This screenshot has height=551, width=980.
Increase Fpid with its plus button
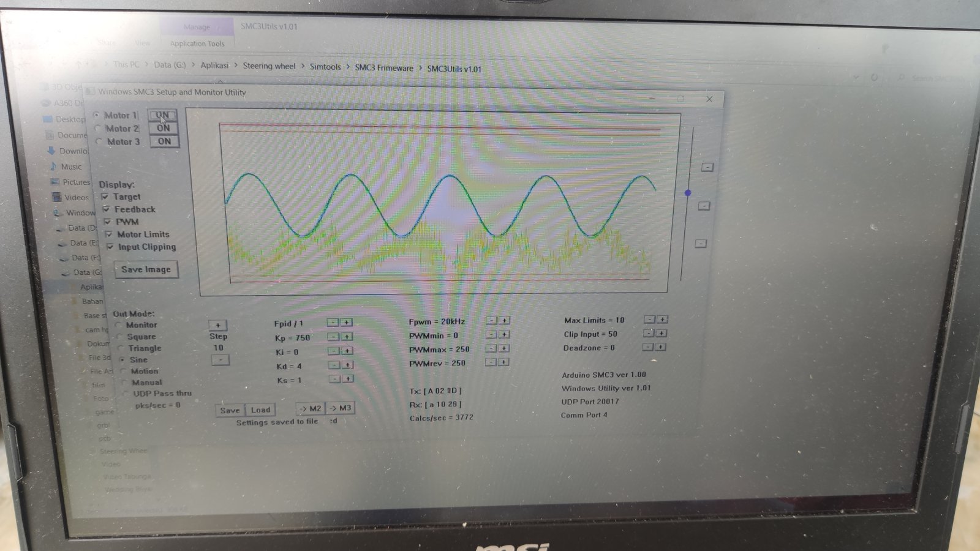[x=346, y=323]
